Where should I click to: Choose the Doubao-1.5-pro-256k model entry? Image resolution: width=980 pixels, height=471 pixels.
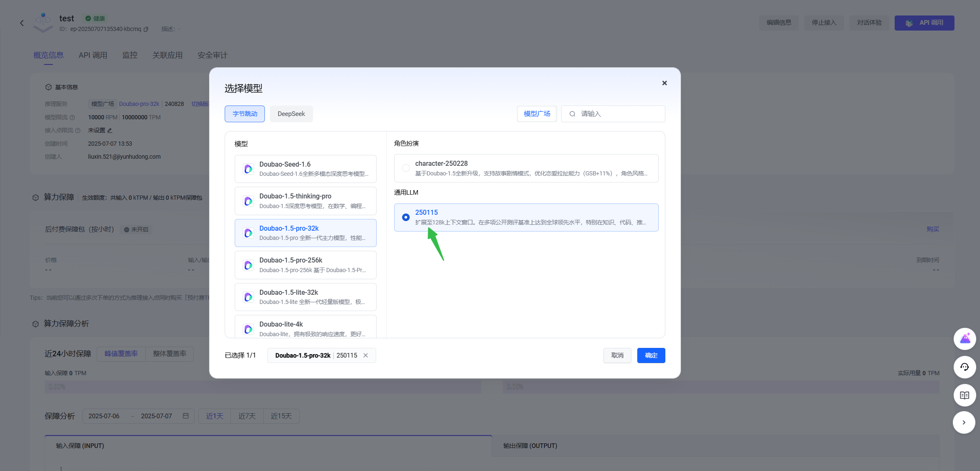[x=305, y=265]
